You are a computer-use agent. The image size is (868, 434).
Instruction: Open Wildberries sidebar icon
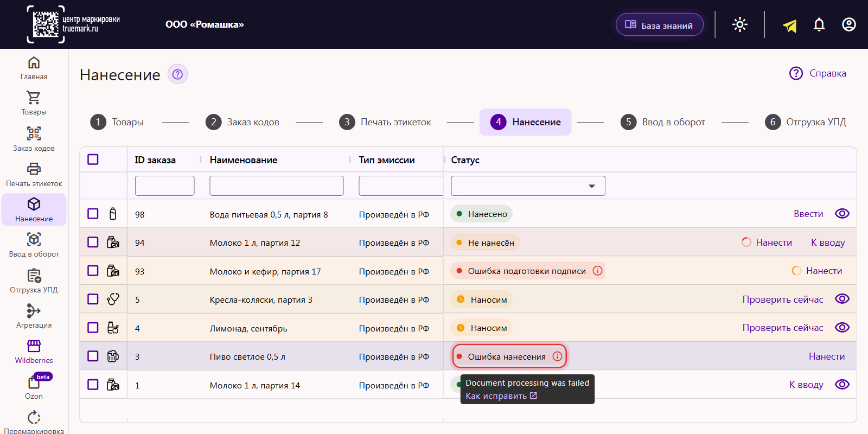point(34,346)
